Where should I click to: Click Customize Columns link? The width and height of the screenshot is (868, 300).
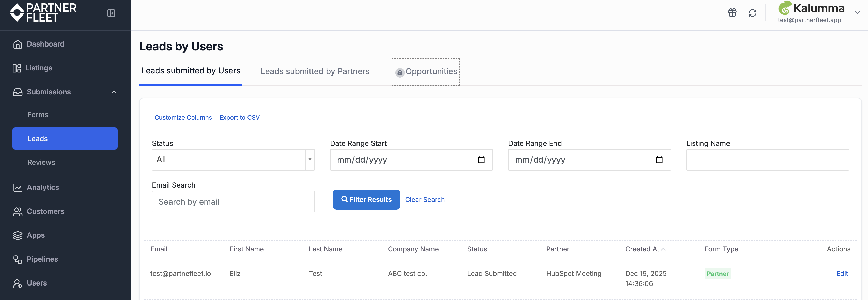tap(183, 118)
